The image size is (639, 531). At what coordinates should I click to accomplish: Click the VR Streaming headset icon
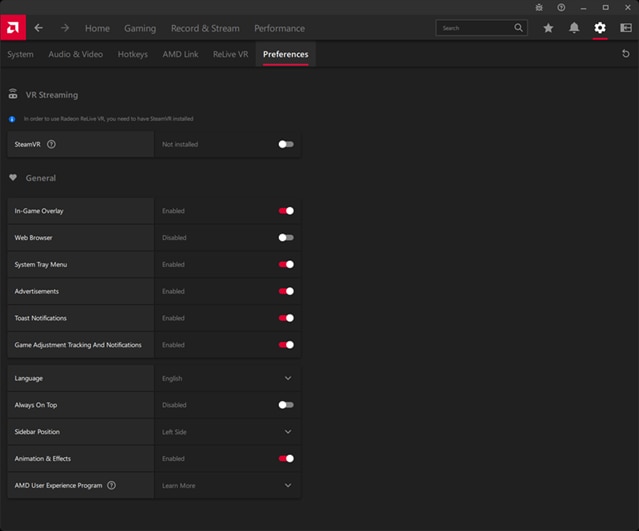[13, 94]
